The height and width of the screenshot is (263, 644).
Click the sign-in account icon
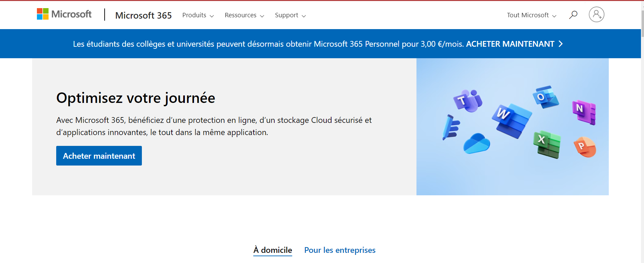[x=596, y=15]
